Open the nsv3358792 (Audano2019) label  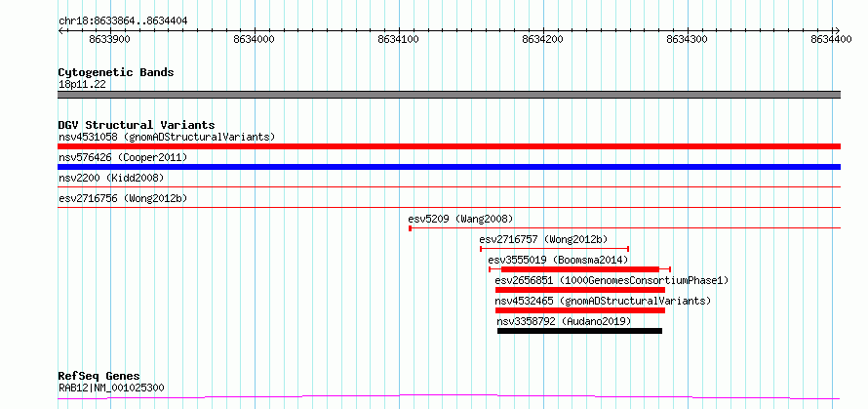564,321
